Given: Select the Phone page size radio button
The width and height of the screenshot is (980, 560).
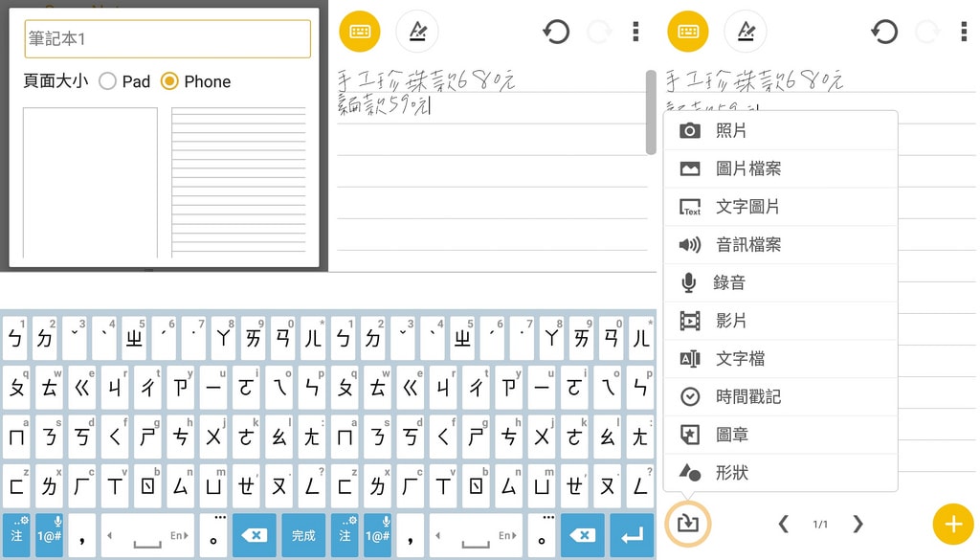Looking at the screenshot, I should click(169, 81).
